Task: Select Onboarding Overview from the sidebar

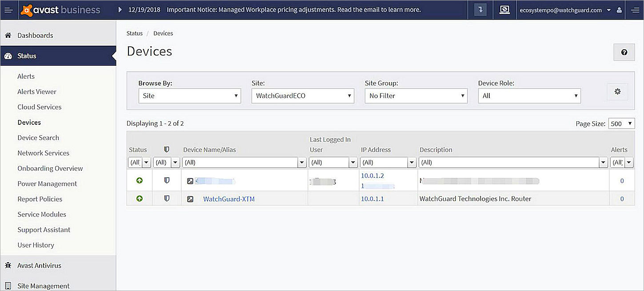Action: click(x=50, y=168)
